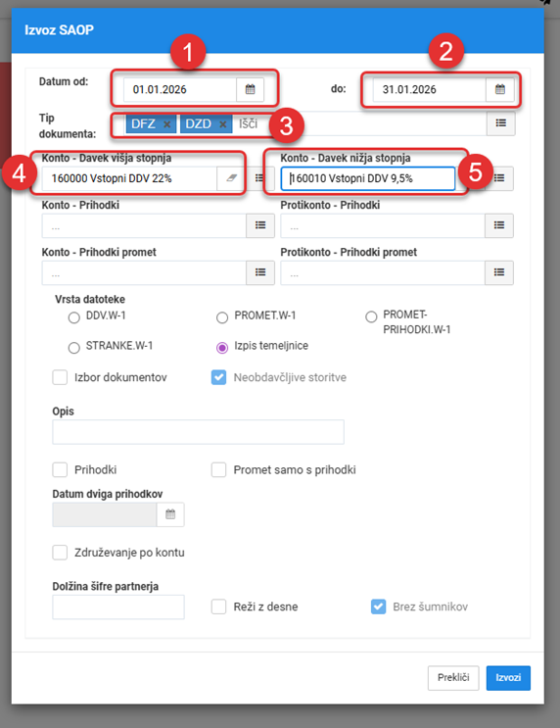The height and width of the screenshot is (728, 560).
Task: Select the DDV.W-1 file type
Action: coord(73,317)
